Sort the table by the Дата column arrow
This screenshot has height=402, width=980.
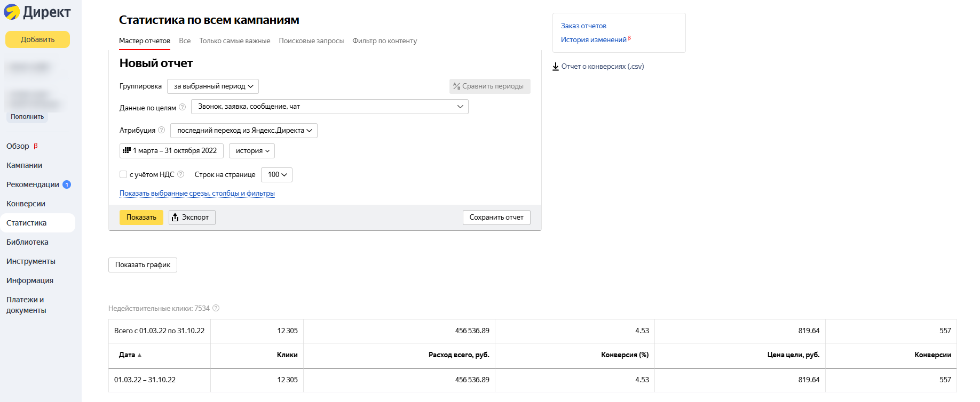(139, 355)
